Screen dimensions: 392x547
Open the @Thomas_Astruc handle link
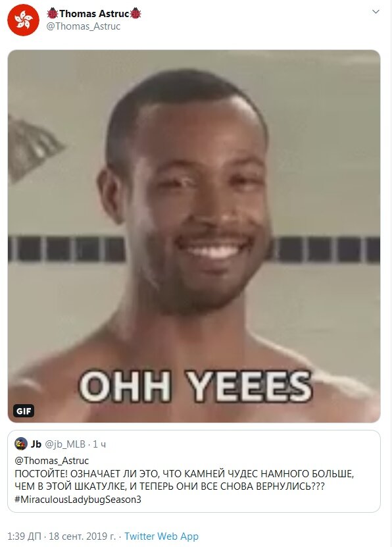(84, 26)
